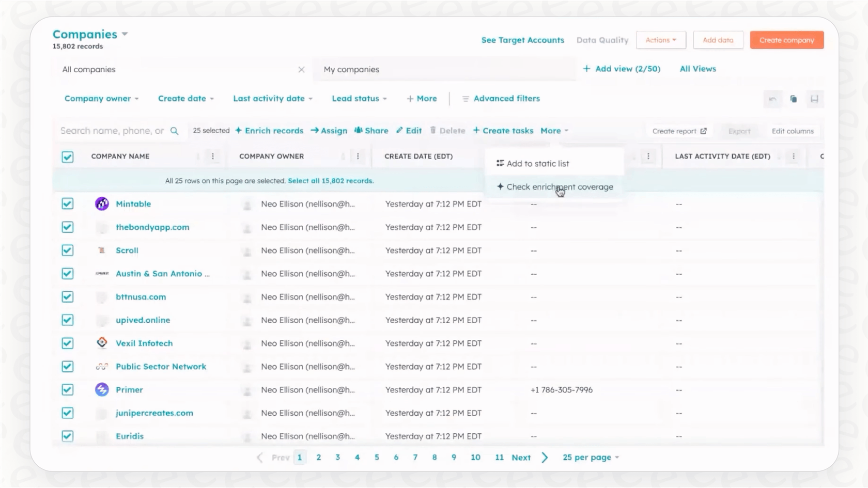
Task: Switch to the My companies view tab
Action: 352,69
